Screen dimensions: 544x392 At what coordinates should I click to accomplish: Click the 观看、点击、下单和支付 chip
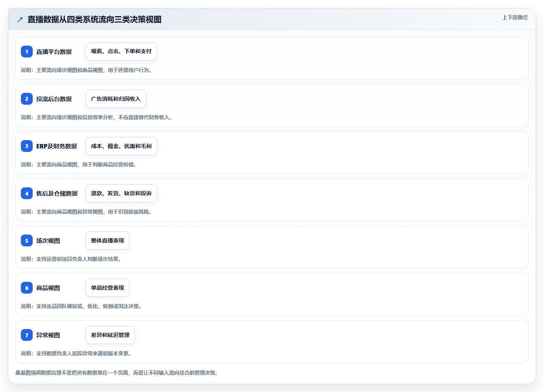click(121, 52)
